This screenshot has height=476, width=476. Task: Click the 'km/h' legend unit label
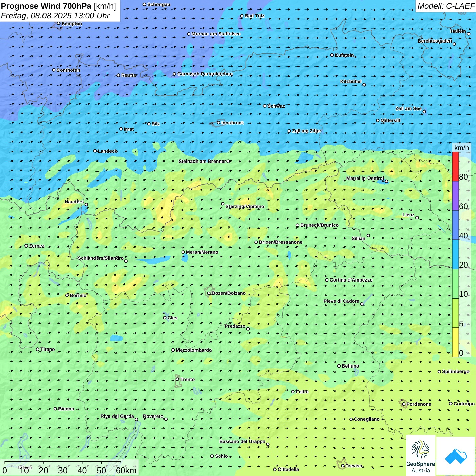462,148
